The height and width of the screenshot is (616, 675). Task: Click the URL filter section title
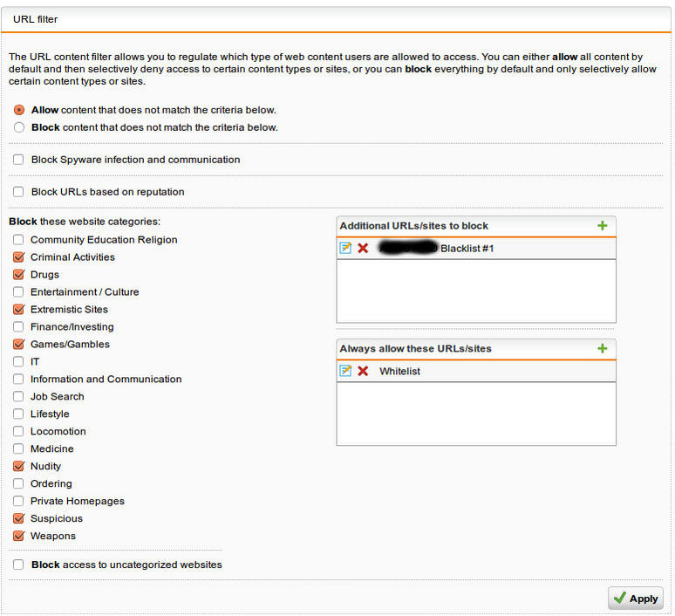[35, 19]
